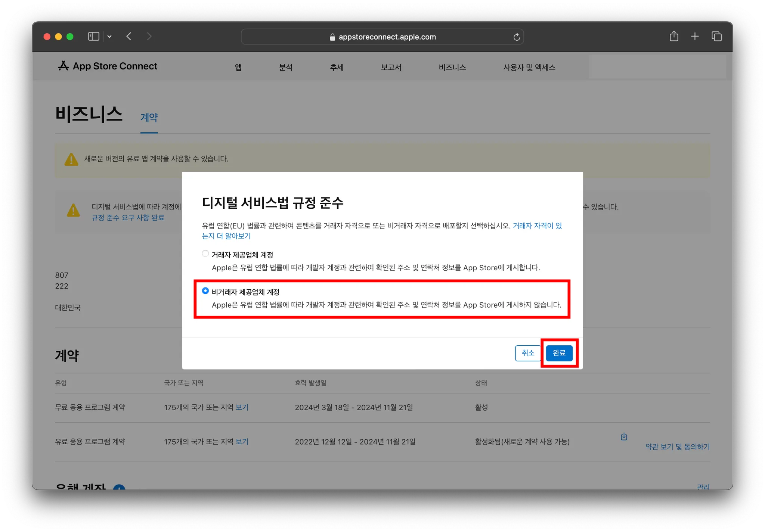
Task: Open the 사용자 및 액세스 menu
Action: (x=529, y=67)
